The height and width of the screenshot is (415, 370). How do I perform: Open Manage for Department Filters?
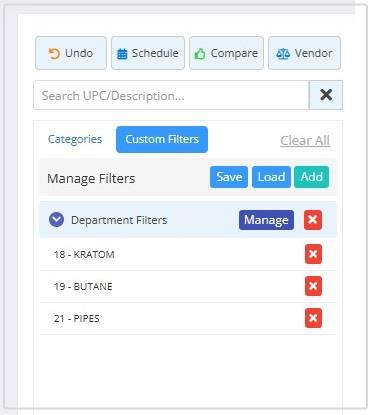pos(266,220)
